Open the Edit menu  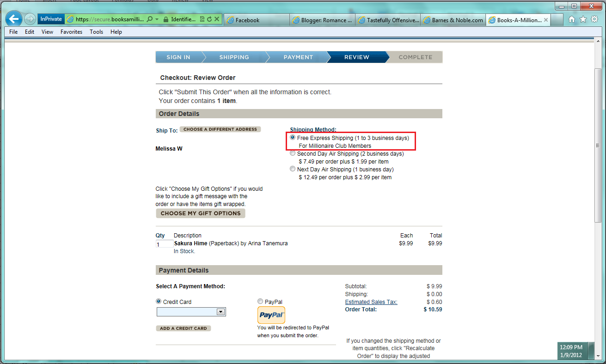point(30,32)
